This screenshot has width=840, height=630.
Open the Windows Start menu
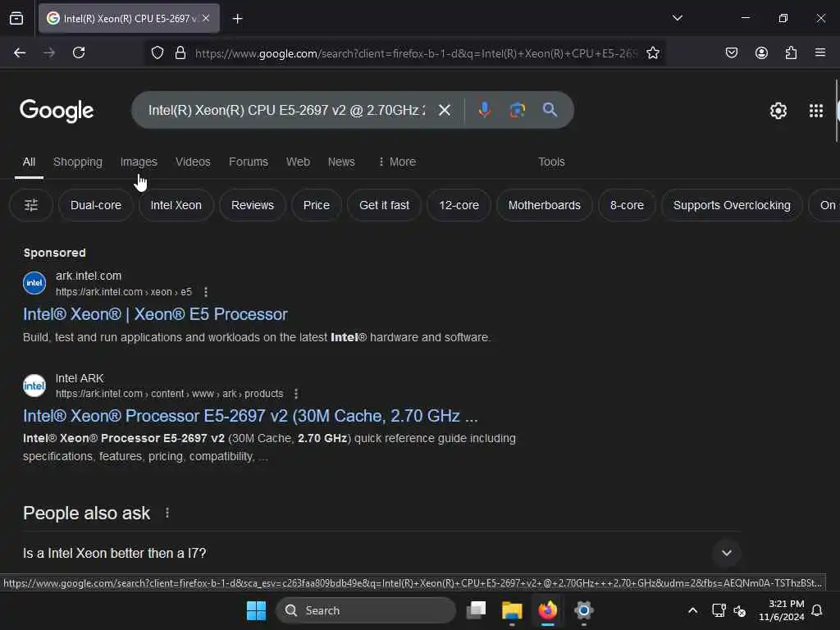point(256,610)
